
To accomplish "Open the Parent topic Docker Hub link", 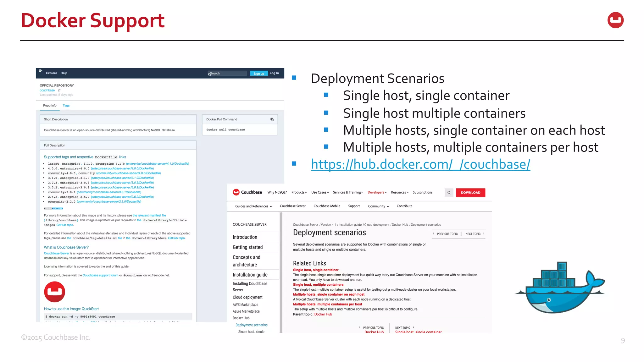I will pyautogui.click(x=323, y=314).
